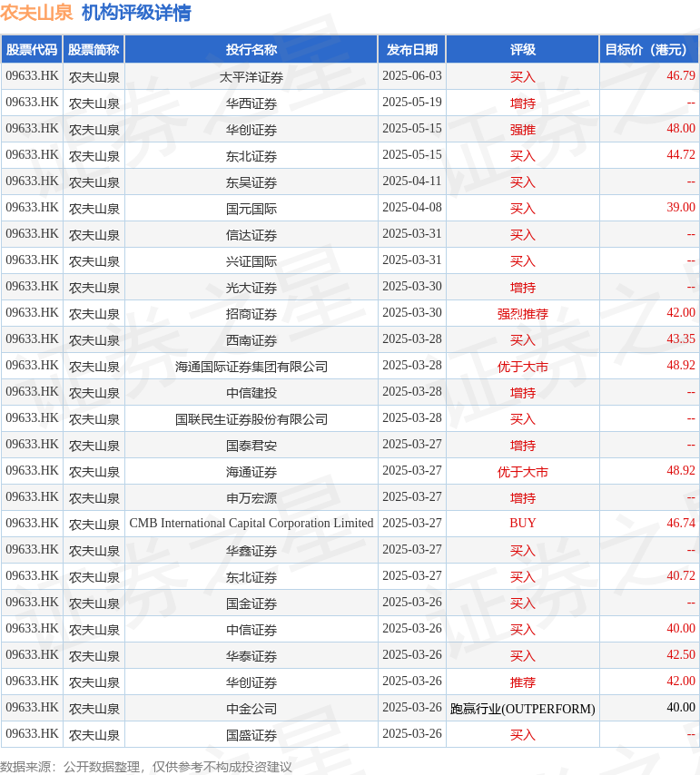700x775 pixels.
Task: Select the 股票简称 column header
Action: (94, 49)
